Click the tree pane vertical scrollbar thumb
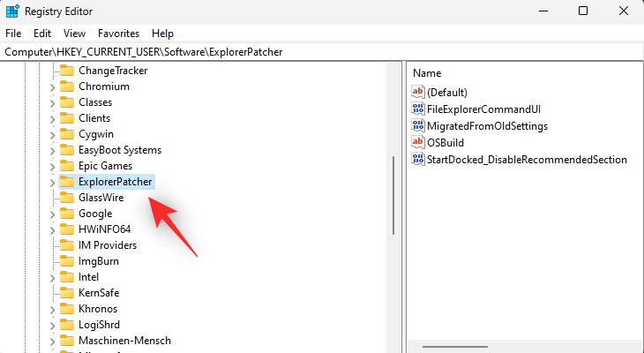The height and width of the screenshot is (353, 644). pos(393,195)
